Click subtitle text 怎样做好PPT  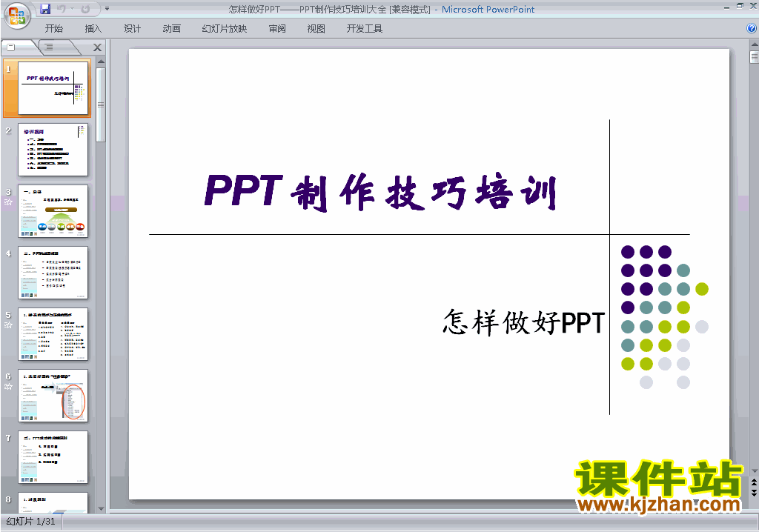coord(523,322)
